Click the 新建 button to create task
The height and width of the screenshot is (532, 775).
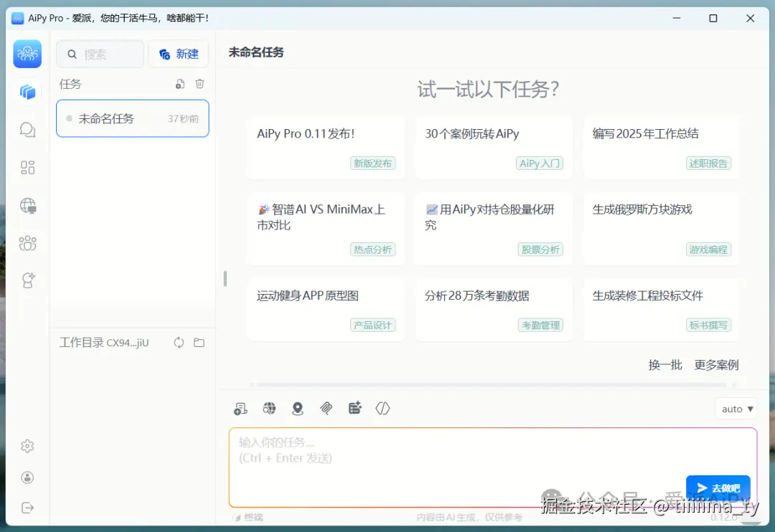click(x=178, y=53)
